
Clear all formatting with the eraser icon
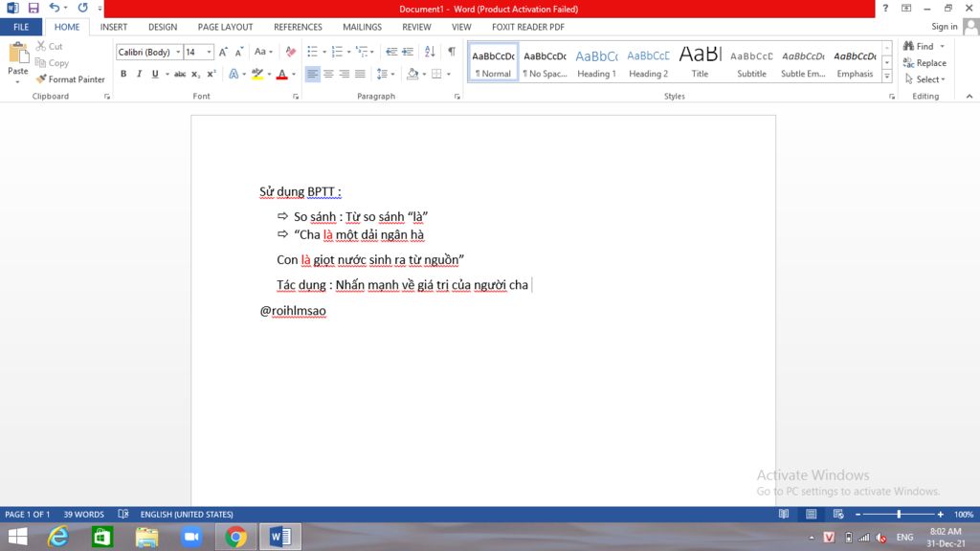click(291, 52)
